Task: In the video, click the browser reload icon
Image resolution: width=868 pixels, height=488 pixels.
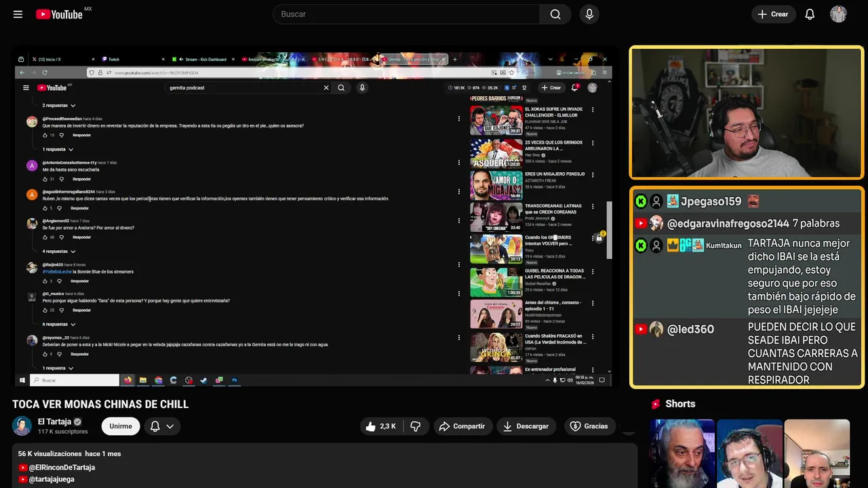Action: click(x=45, y=73)
